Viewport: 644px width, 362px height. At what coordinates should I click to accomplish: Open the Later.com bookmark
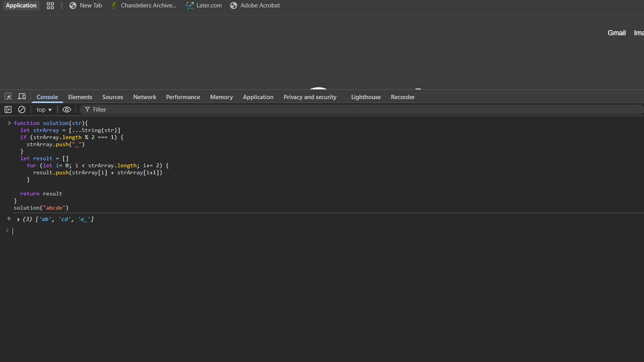coord(203,5)
